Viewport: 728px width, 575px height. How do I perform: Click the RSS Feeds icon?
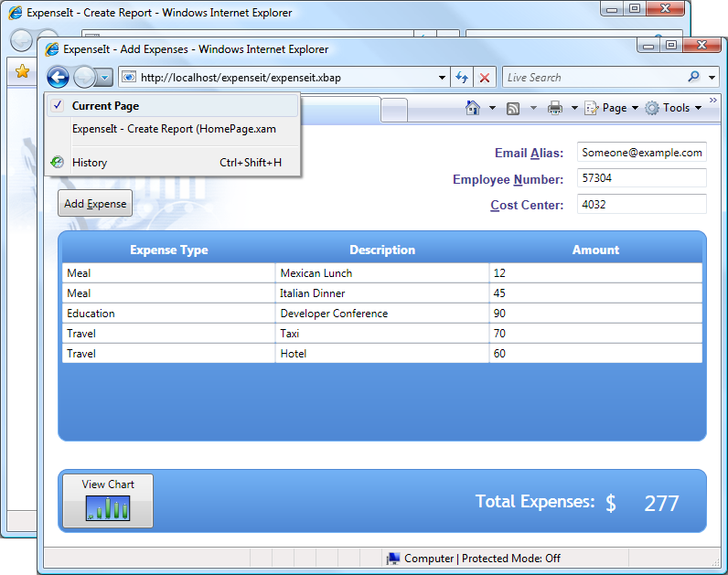(513, 108)
